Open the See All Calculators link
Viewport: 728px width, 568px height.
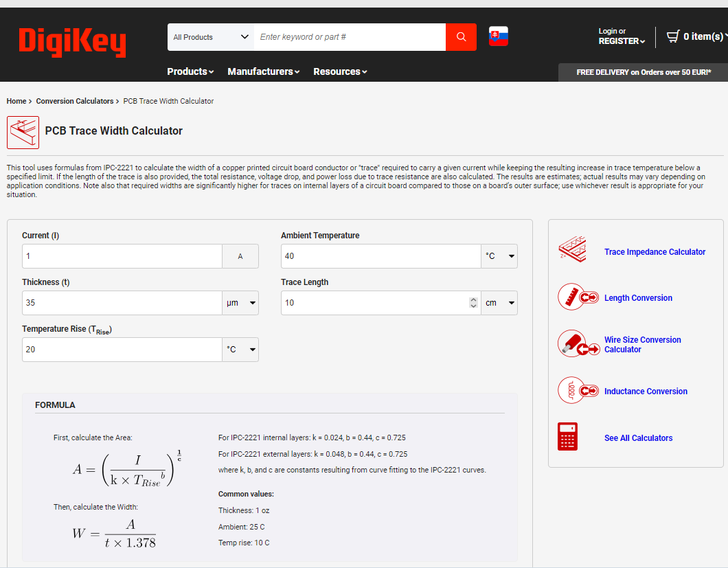coord(638,438)
